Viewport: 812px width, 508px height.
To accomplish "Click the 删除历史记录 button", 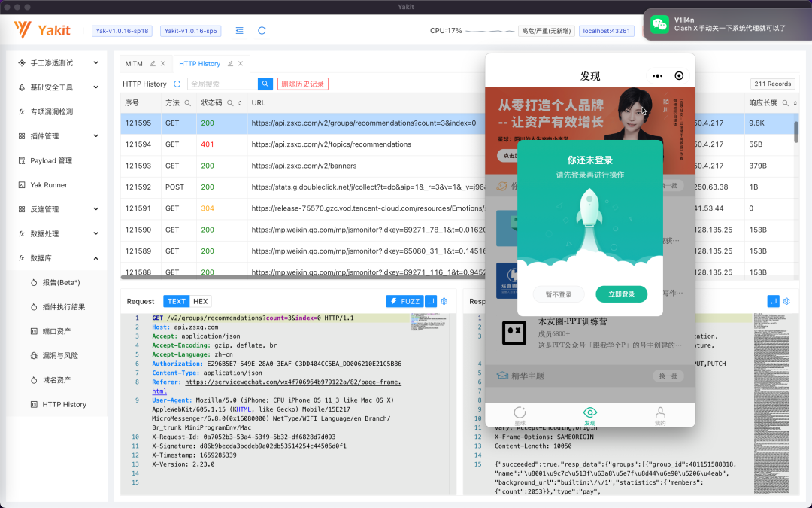I will point(302,84).
